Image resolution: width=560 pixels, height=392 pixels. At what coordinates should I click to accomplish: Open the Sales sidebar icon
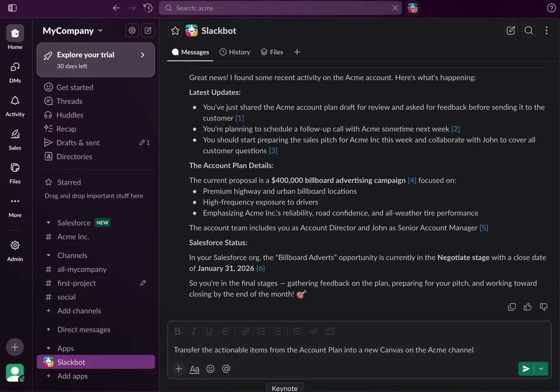click(x=15, y=139)
